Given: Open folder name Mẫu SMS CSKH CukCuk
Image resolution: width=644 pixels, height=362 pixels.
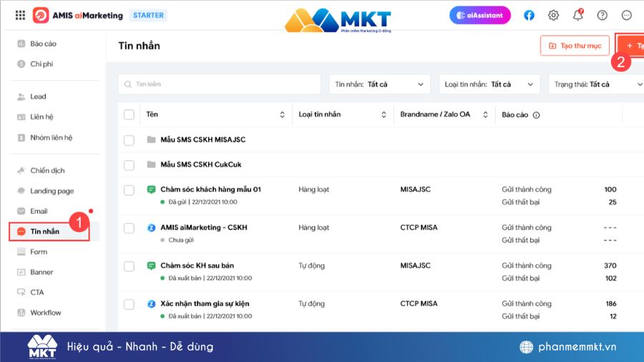Looking at the screenshot, I should [201, 164].
